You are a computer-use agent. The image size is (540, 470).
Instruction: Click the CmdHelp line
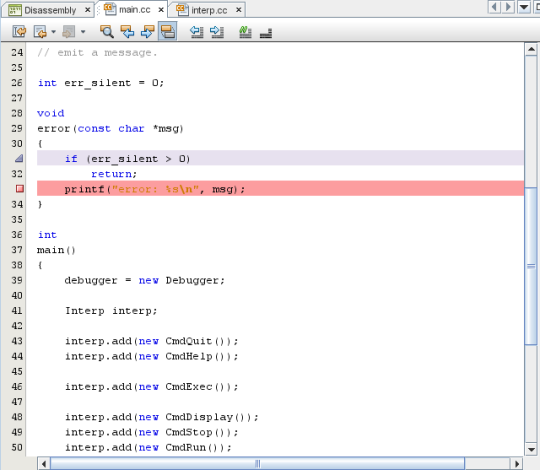pos(152,356)
